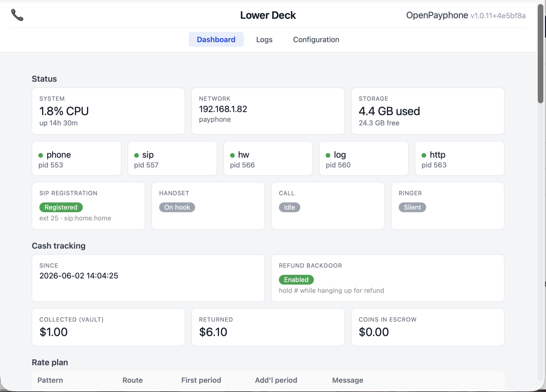Click the timestamp 2026-06-02 14:04:25
The image size is (546, 392).
pos(79,276)
